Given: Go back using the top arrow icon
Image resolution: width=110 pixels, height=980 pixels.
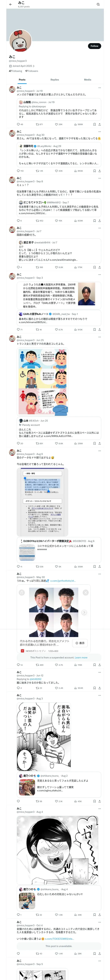Looking at the screenshot, I should tap(11, 5).
